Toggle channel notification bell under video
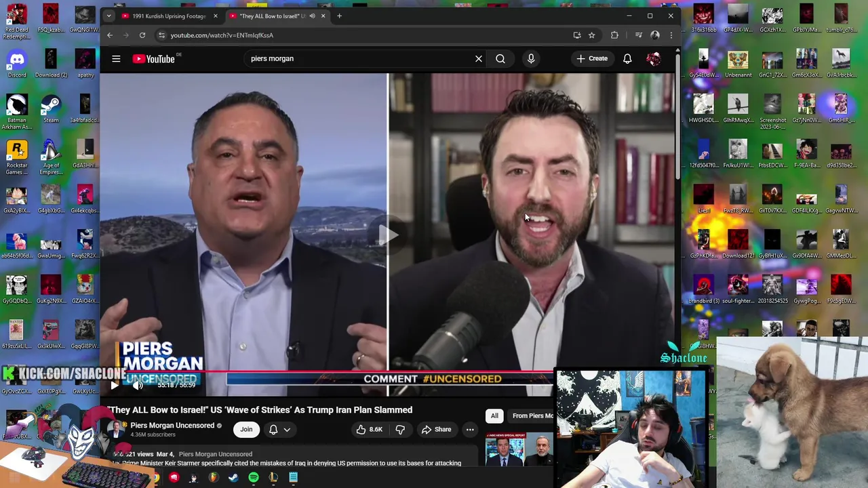 click(273, 430)
